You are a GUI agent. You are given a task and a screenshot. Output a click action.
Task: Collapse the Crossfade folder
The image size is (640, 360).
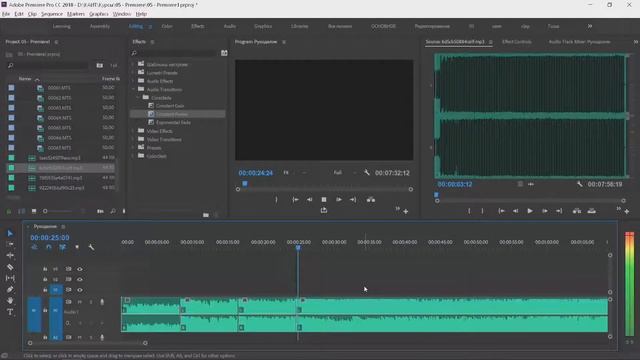(138, 98)
